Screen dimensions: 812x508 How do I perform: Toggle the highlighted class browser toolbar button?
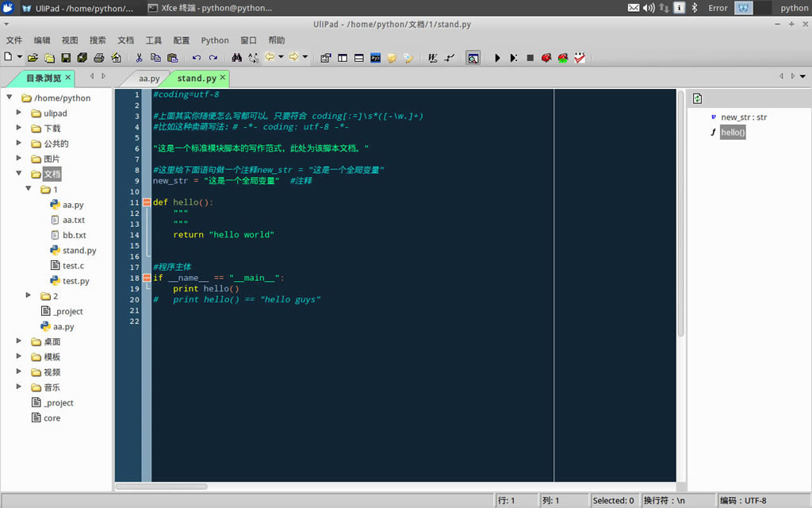click(x=473, y=58)
